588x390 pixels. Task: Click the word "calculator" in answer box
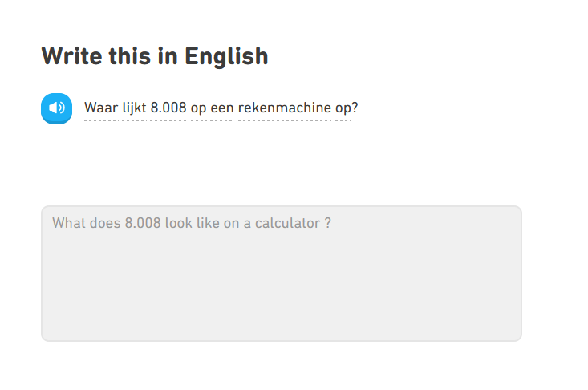pos(288,223)
